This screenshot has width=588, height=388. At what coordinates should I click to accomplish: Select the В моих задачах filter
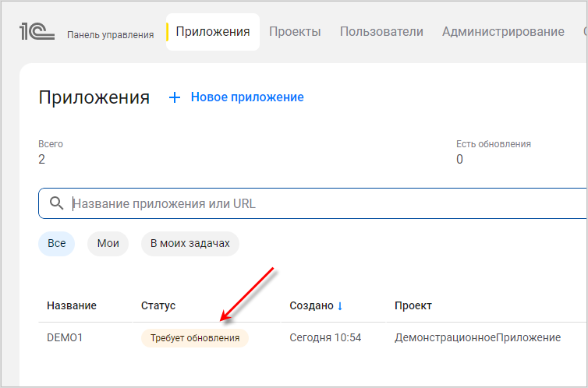pyautogui.click(x=190, y=243)
